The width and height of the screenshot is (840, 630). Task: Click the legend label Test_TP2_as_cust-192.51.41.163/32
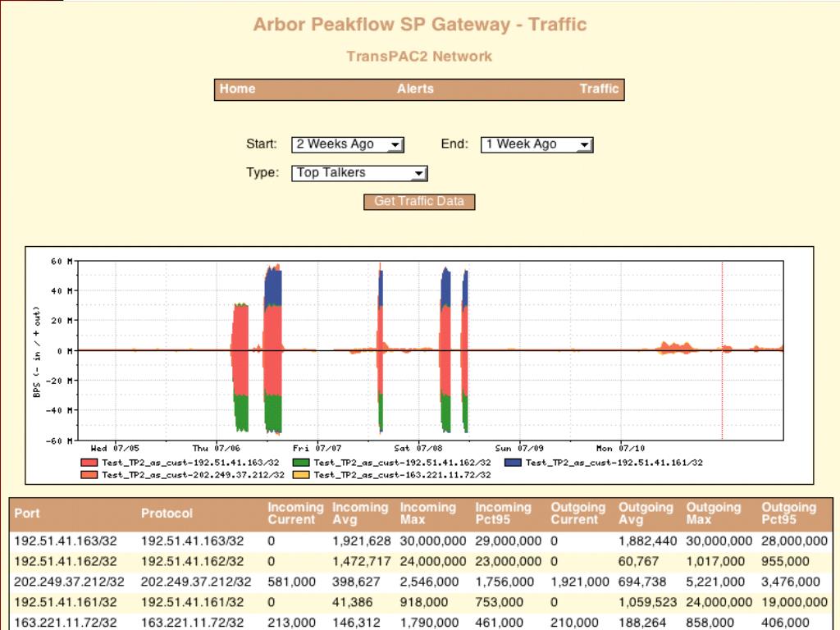tap(190, 463)
